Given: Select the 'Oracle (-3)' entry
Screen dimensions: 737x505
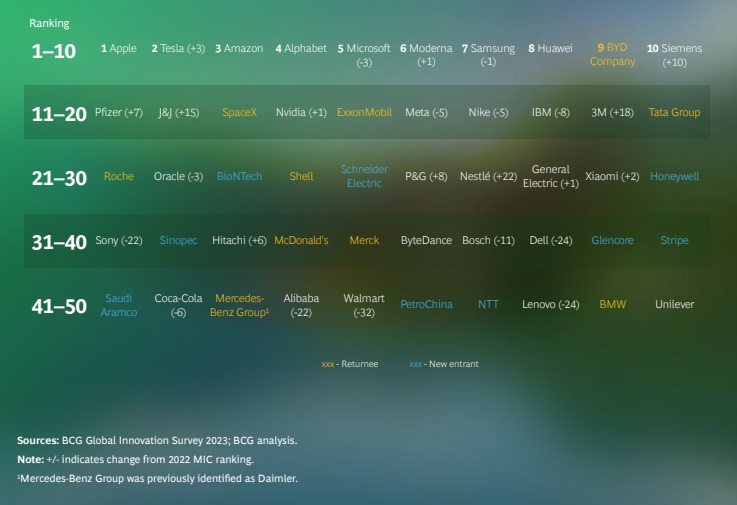Looking at the screenshot, I should tap(178, 176).
